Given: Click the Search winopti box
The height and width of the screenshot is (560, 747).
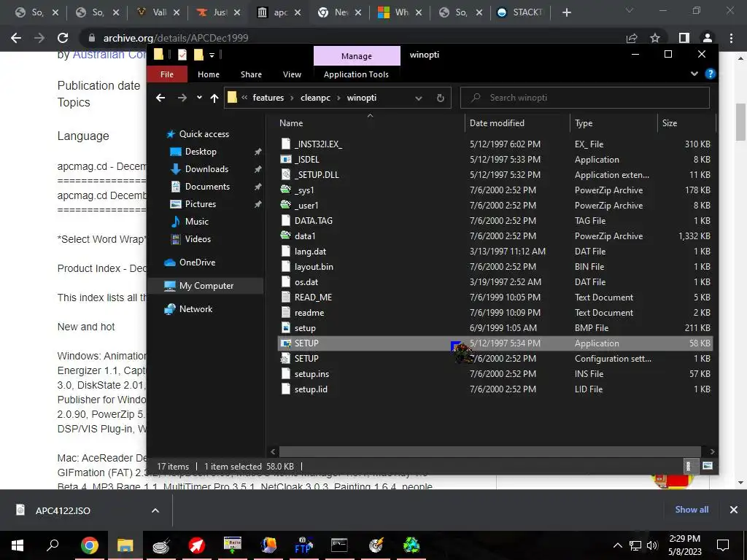Looking at the screenshot, I should click(585, 98).
